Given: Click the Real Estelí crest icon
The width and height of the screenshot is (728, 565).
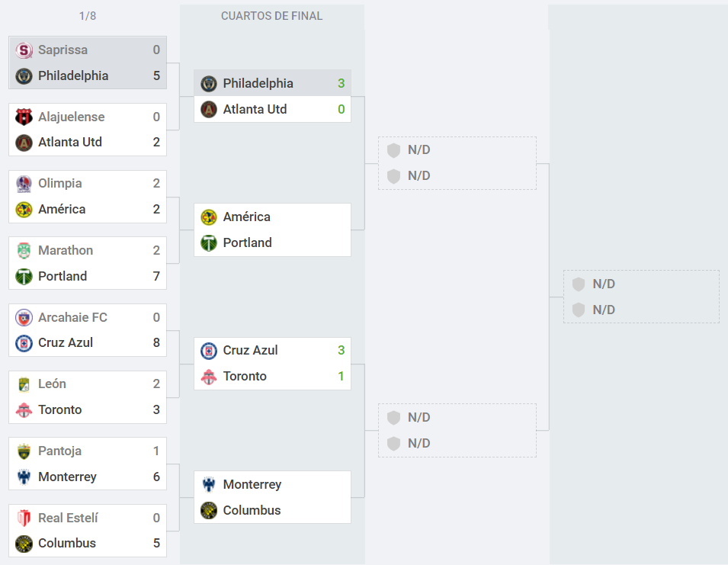Looking at the screenshot, I should 24,518.
